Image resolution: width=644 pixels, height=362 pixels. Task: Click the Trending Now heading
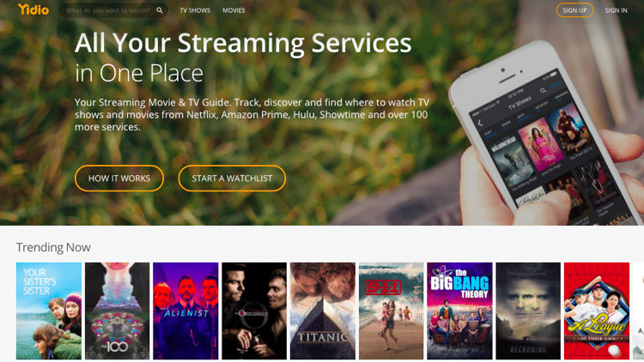(x=53, y=248)
